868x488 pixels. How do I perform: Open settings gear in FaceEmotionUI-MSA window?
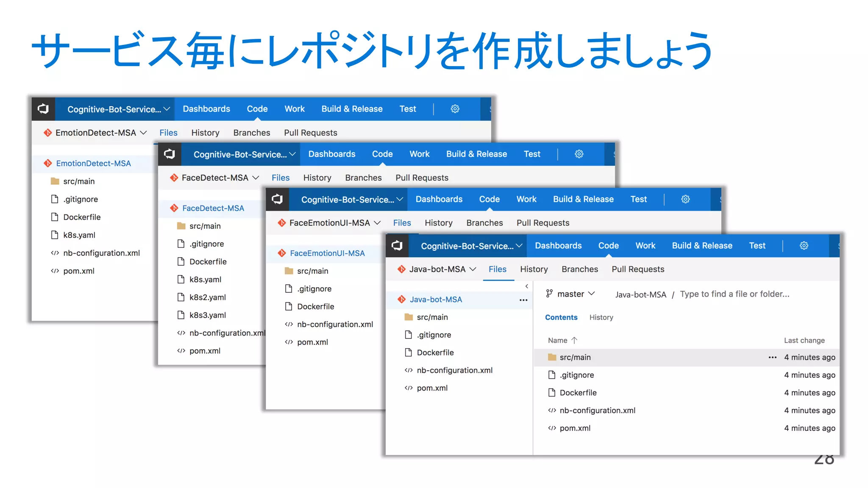point(685,199)
